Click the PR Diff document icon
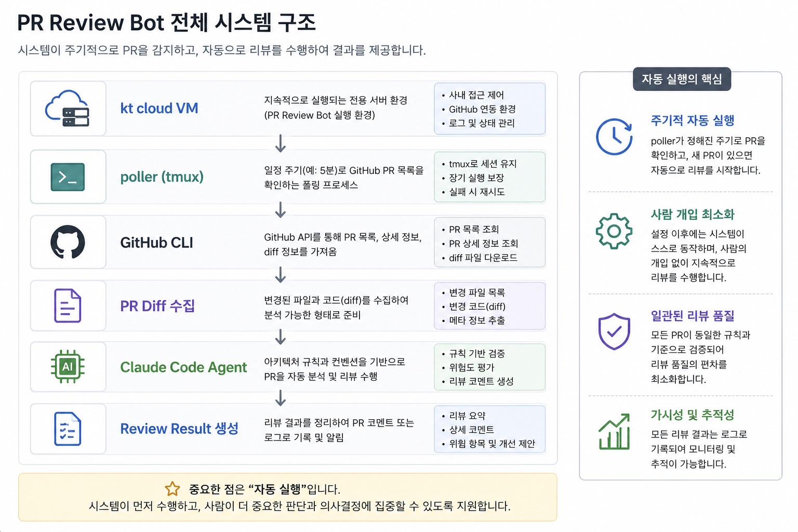The width and height of the screenshot is (798, 532). coord(68,305)
